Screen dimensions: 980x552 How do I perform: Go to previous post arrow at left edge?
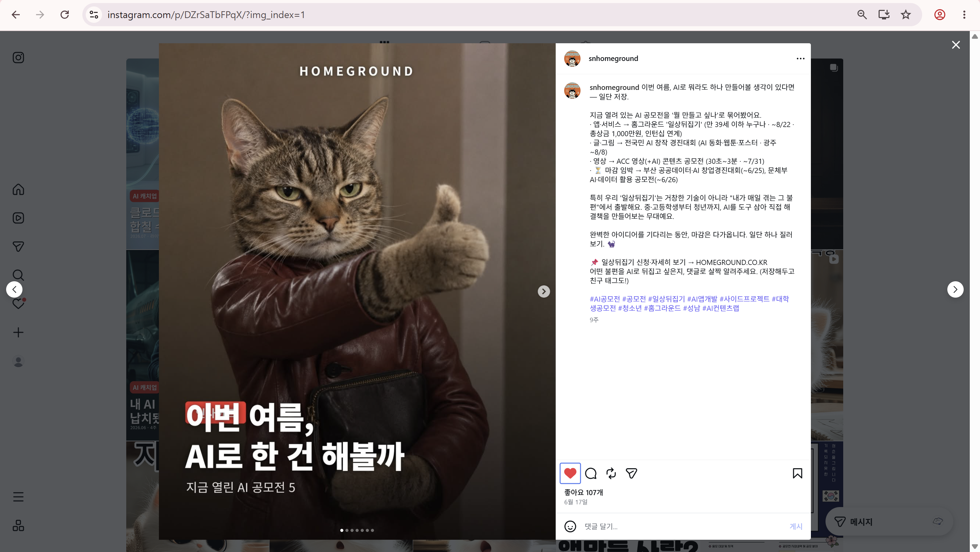click(x=14, y=289)
